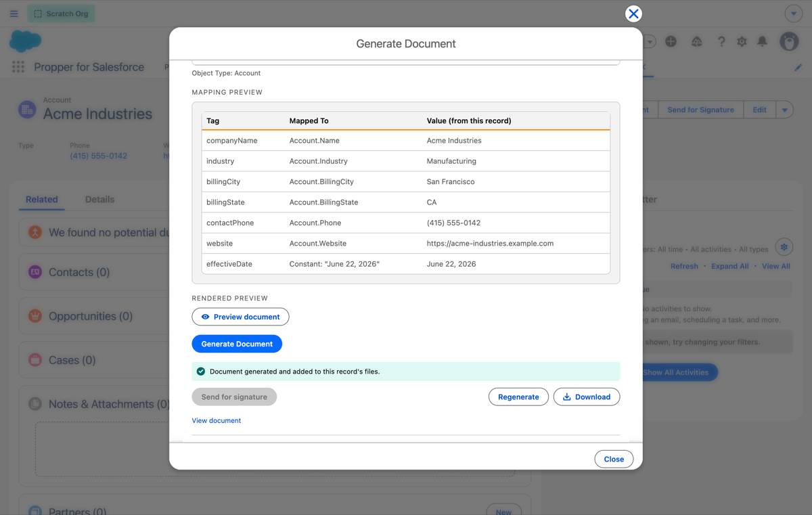Image resolution: width=812 pixels, height=515 pixels.
Task: Click the Contacts related list icon
Action: pyautogui.click(x=35, y=272)
